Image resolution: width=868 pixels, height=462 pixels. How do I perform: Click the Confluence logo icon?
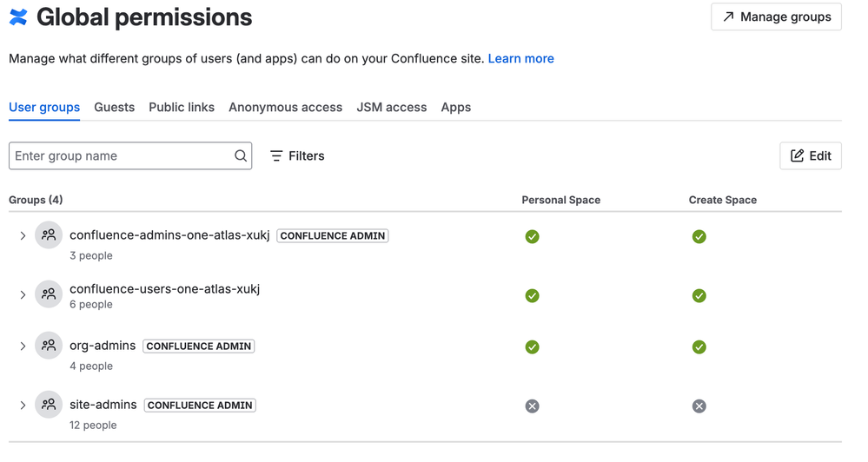18,17
